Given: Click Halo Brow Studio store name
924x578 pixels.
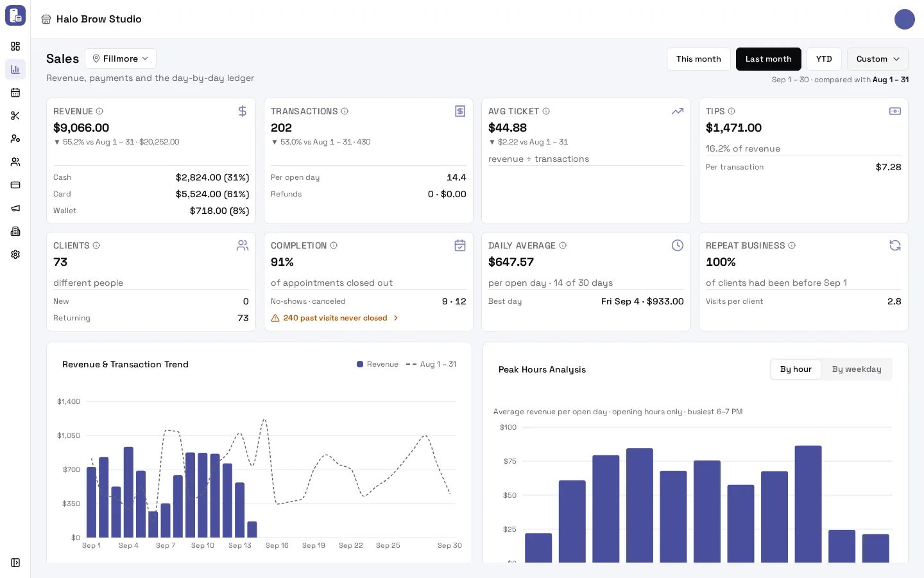Looking at the screenshot, I should (x=99, y=19).
